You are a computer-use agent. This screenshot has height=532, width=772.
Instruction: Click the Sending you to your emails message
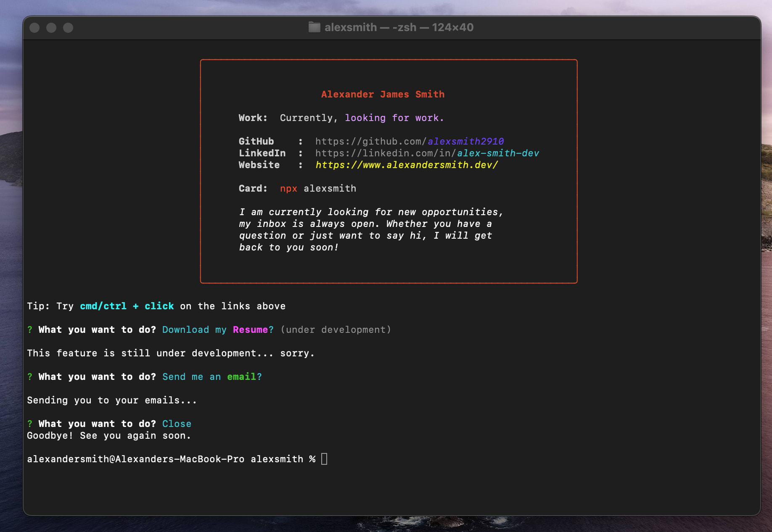111,400
